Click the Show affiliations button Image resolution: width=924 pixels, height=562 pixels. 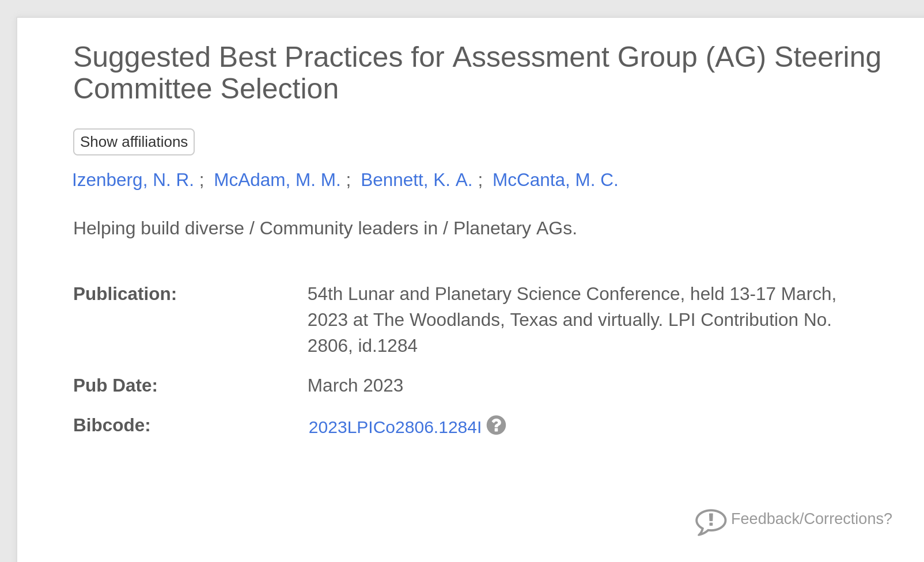(134, 142)
